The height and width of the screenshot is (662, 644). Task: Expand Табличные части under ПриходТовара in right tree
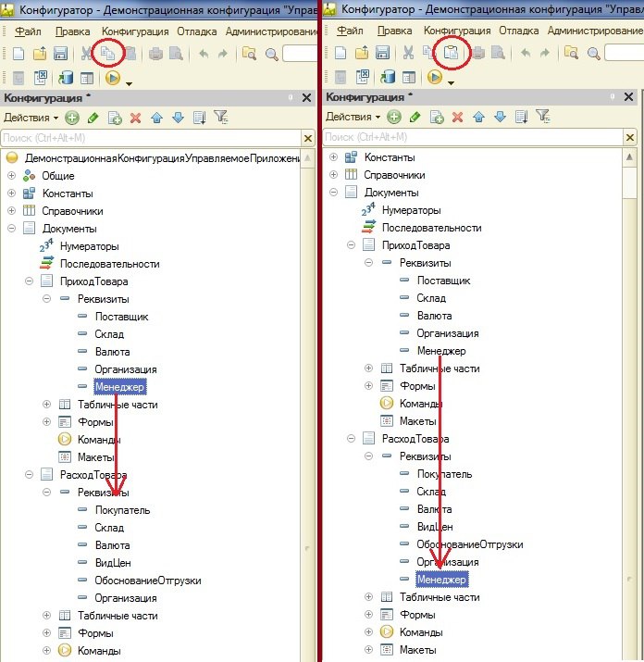coord(369,368)
